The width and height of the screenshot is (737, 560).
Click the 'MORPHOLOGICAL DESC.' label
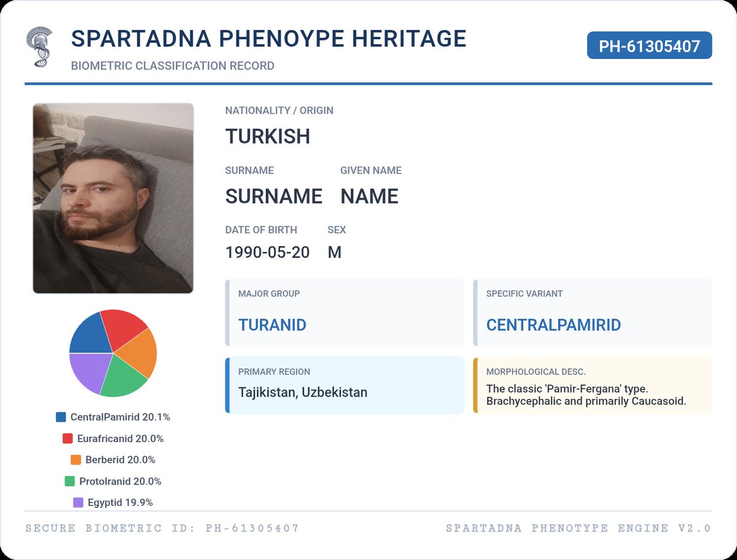[x=536, y=371]
